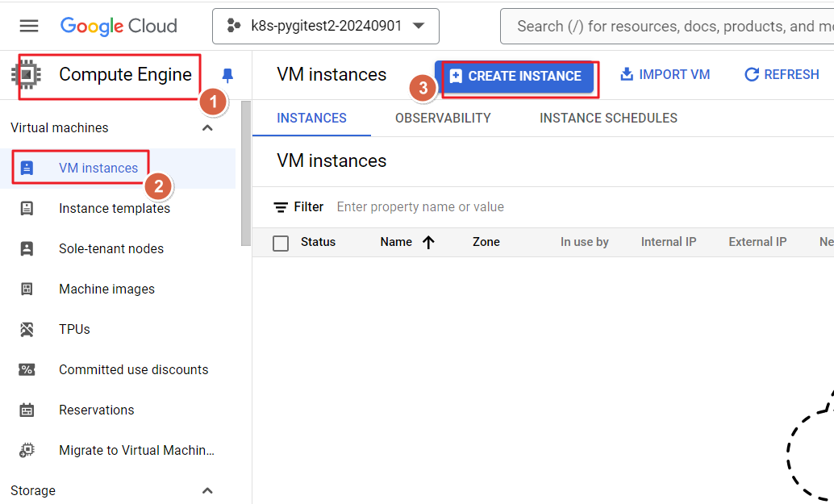Collapse the Storage section

click(207, 491)
